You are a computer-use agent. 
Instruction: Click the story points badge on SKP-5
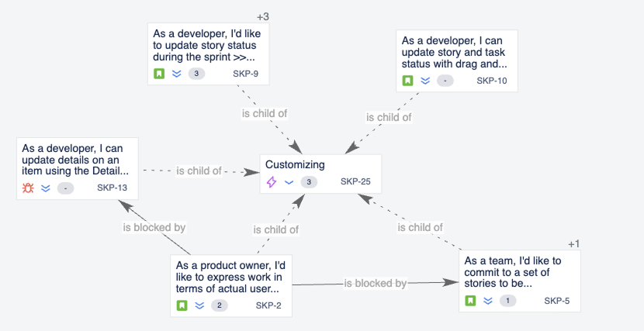pos(507,301)
